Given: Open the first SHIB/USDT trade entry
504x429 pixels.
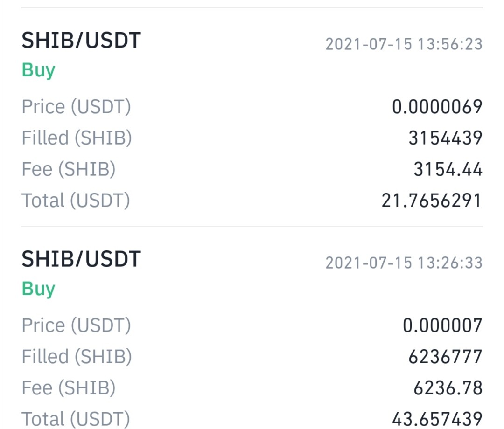Looking at the screenshot, I should [252, 117].
